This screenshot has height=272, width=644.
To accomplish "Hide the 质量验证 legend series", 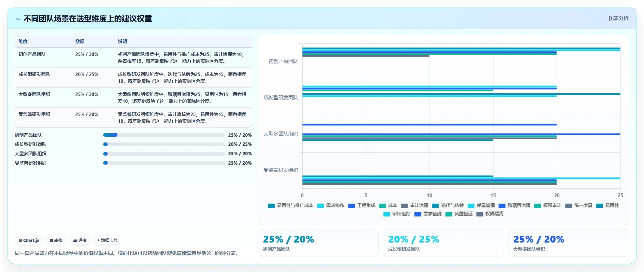I will pyautogui.click(x=459, y=214).
